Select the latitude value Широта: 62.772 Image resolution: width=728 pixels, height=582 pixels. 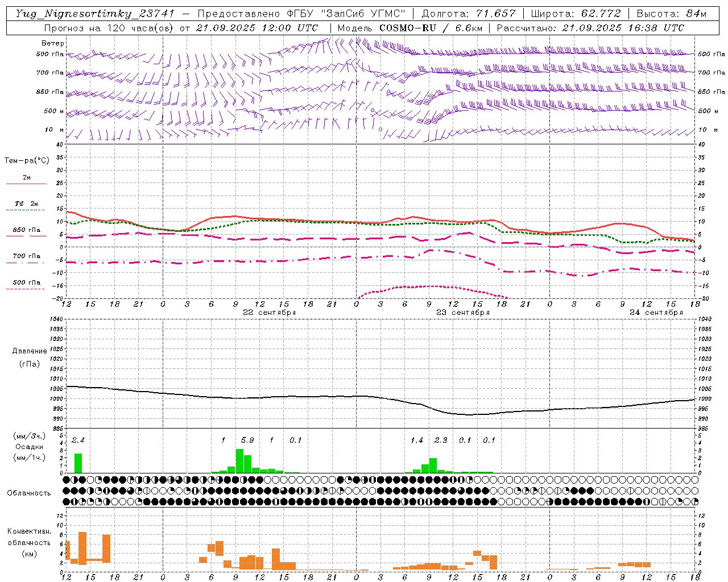(576, 14)
